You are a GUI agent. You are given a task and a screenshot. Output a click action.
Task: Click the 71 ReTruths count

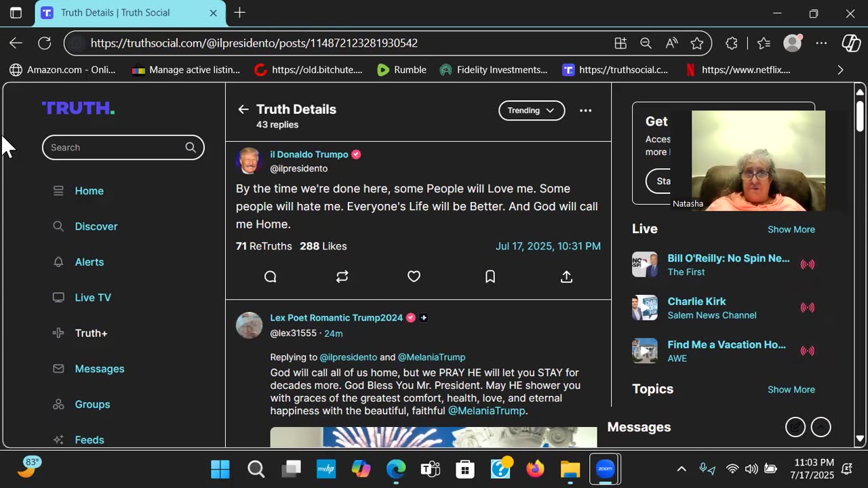264,246
